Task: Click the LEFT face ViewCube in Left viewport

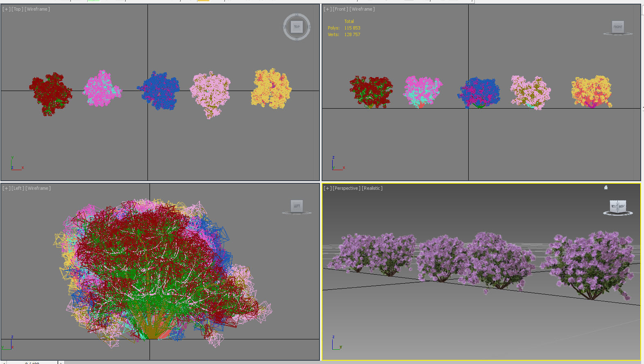Action: tap(297, 206)
